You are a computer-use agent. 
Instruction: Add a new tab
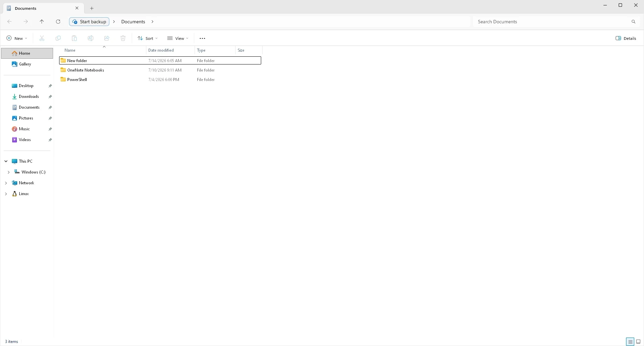point(92,8)
